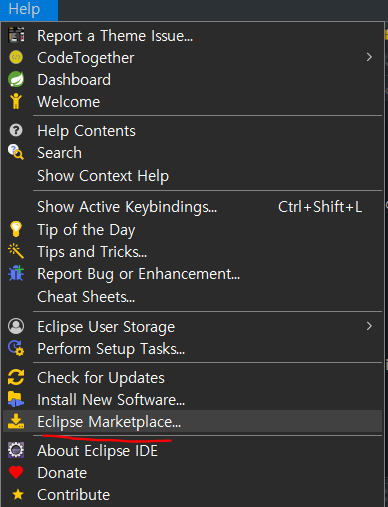Open Cheat Sheets... entry
The image size is (388, 507).
[192, 296]
